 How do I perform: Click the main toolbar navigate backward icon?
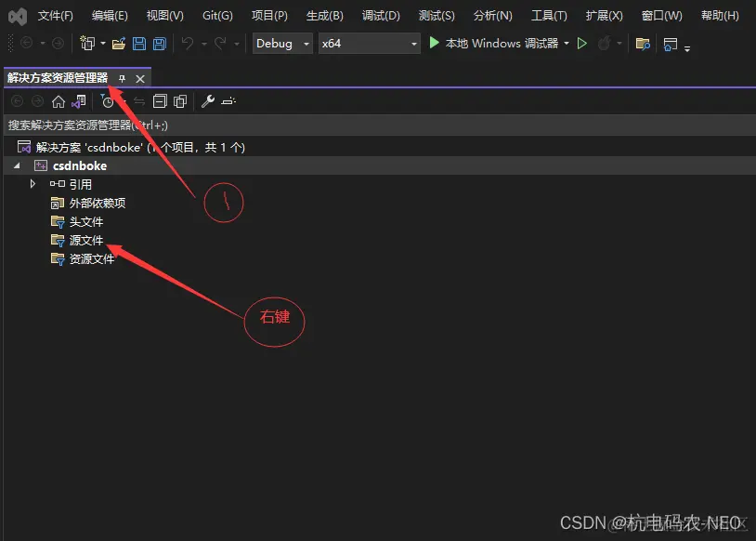(x=27, y=44)
